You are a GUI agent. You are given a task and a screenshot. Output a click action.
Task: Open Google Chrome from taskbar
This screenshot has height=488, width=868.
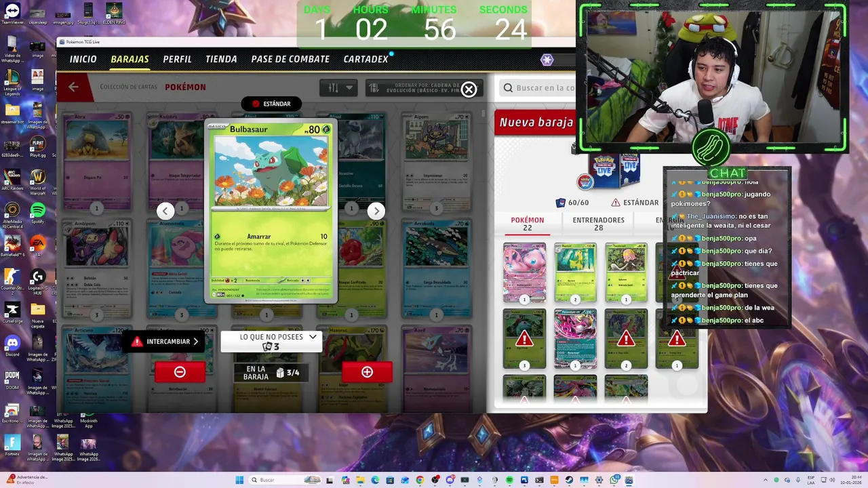tap(420, 480)
